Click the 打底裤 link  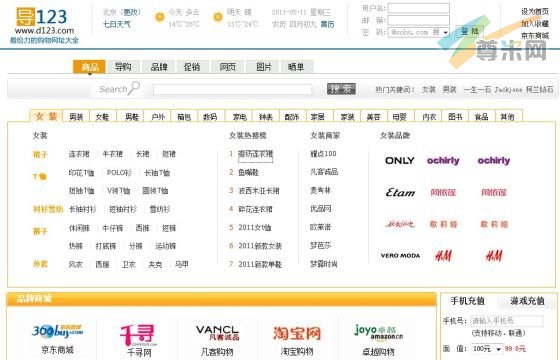pos(106,246)
